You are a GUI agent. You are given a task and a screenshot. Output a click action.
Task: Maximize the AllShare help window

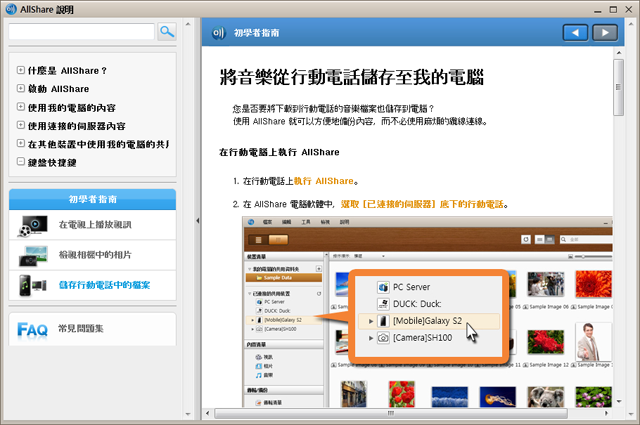click(x=613, y=9)
